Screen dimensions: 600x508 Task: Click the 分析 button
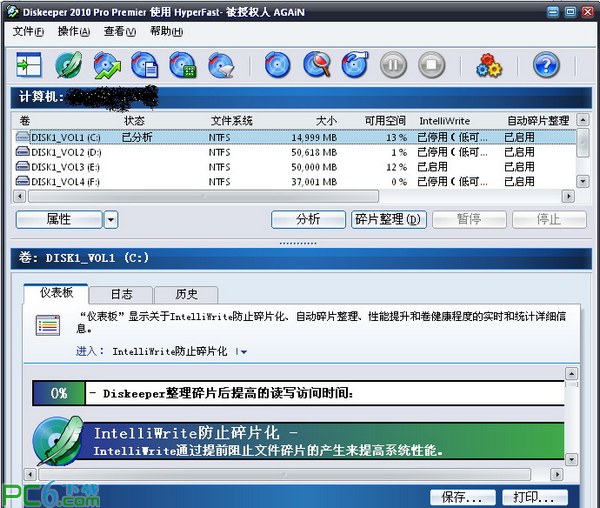308,219
